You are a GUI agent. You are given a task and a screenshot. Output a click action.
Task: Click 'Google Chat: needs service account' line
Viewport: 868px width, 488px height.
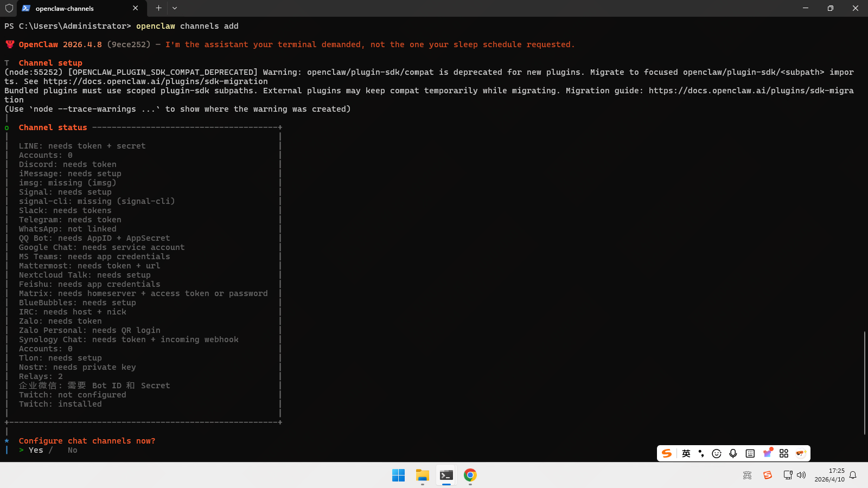101,247
